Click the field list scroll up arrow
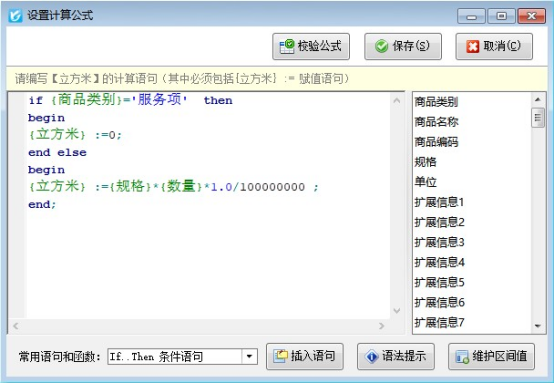 (538, 100)
